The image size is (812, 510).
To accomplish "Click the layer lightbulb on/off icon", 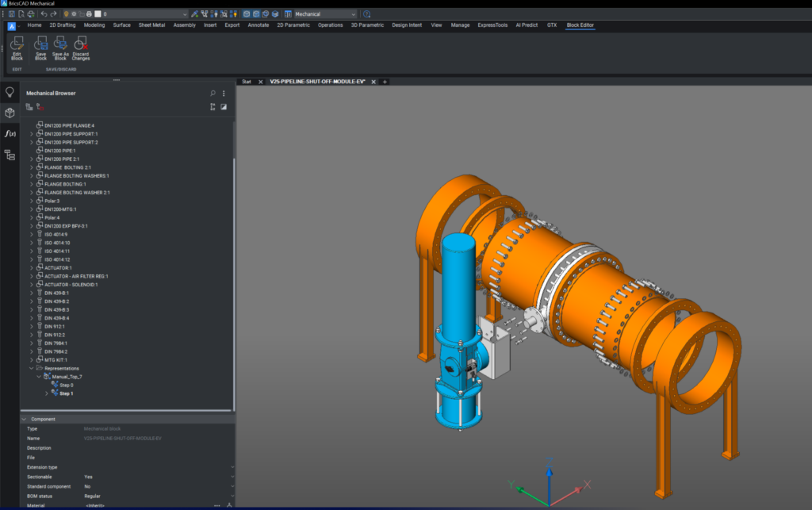I will [67, 14].
